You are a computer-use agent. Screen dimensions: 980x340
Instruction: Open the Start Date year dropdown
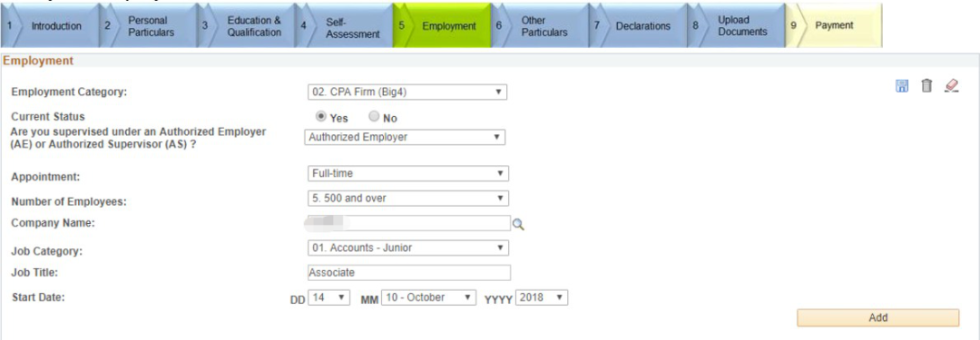point(541,297)
